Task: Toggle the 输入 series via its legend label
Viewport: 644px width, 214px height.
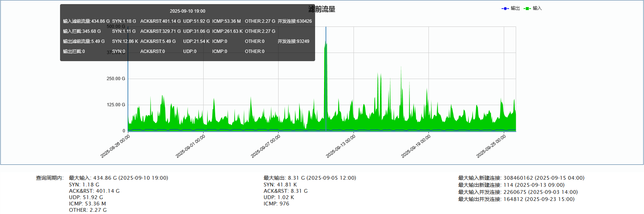Action: click(537, 8)
